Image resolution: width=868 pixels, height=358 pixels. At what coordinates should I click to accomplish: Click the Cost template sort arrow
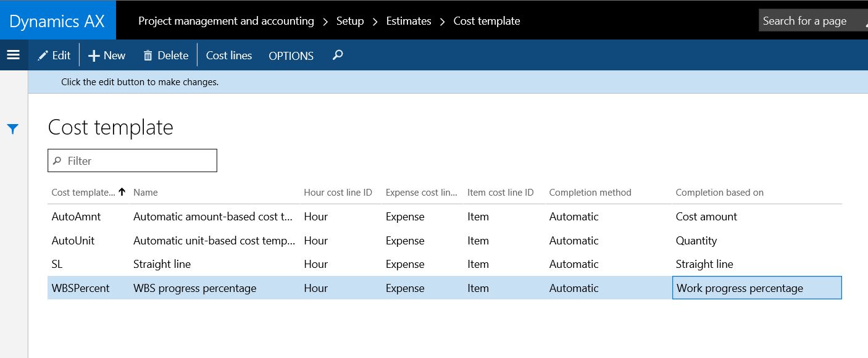[x=122, y=192]
